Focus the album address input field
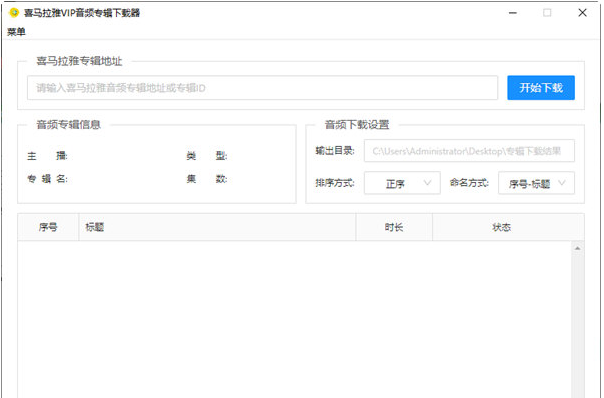Image resolution: width=604 pixels, height=398 pixels. pos(262,88)
